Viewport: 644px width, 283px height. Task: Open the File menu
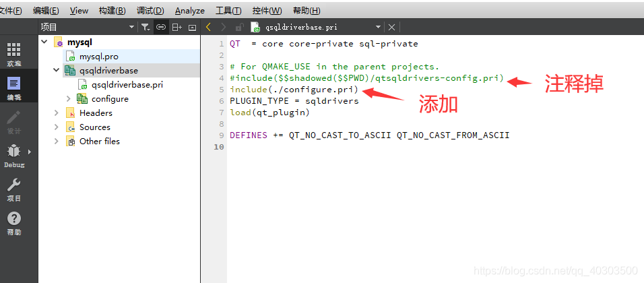coord(10,11)
